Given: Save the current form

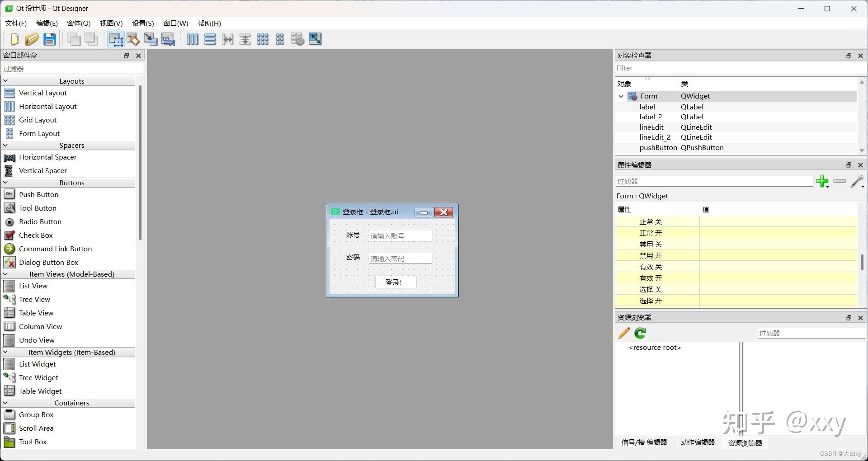Looking at the screenshot, I should click(50, 39).
